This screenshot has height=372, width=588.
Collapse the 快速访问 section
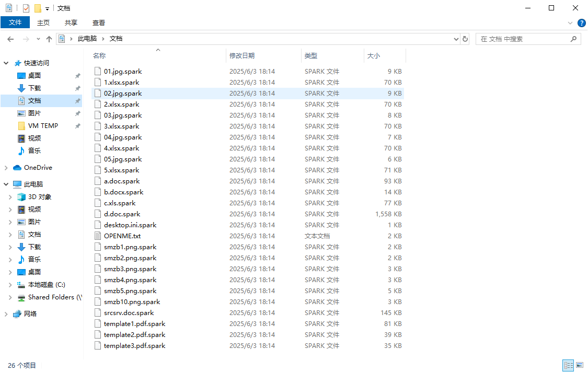[x=6, y=63]
